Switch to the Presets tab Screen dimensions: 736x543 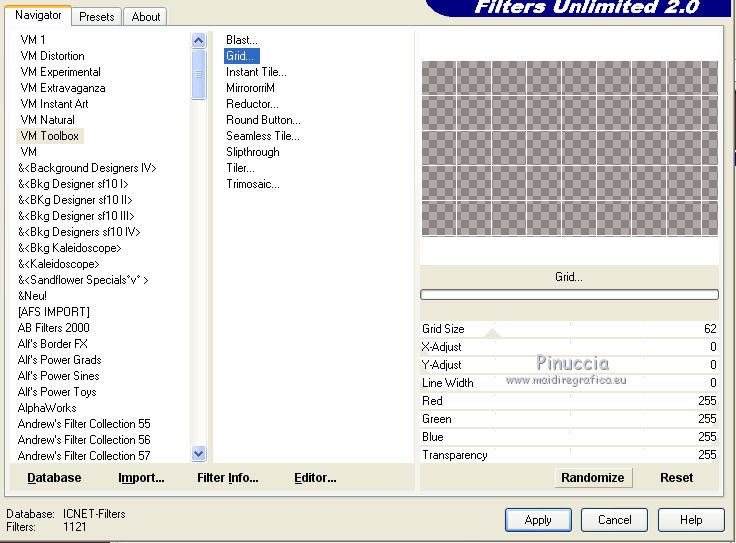[x=97, y=17]
